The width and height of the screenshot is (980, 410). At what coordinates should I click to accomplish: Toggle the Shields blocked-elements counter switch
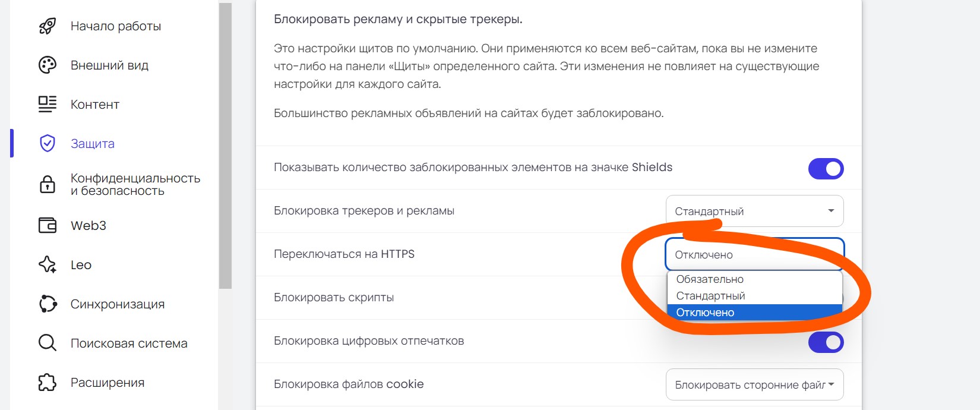[x=826, y=169]
